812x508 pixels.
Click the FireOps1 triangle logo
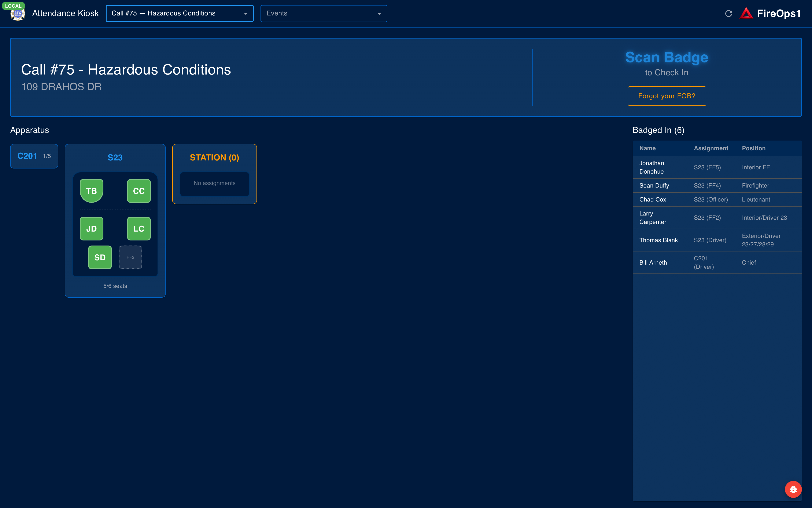click(746, 13)
